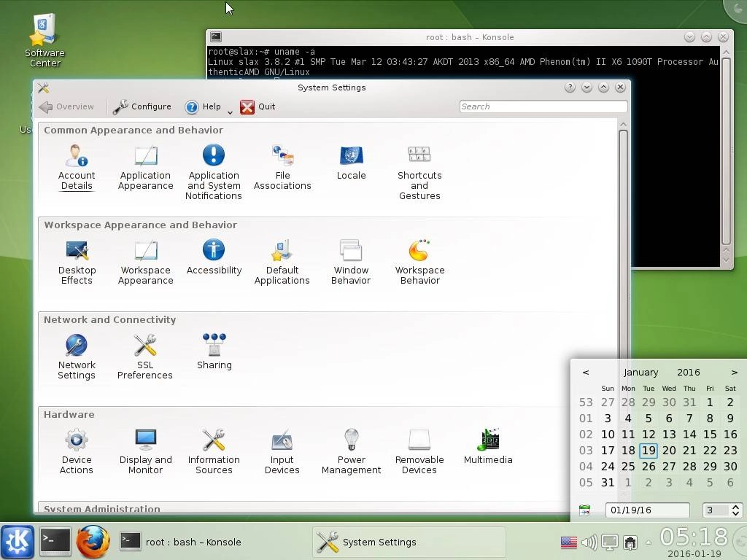
Task: Open Sharing settings
Action: pyautogui.click(x=214, y=352)
